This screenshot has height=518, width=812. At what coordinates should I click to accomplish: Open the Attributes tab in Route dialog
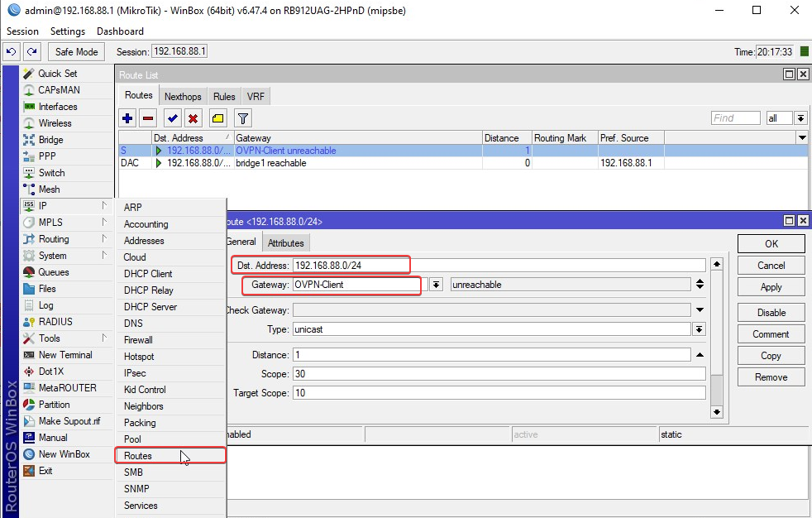pyautogui.click(x=286, y=243)
